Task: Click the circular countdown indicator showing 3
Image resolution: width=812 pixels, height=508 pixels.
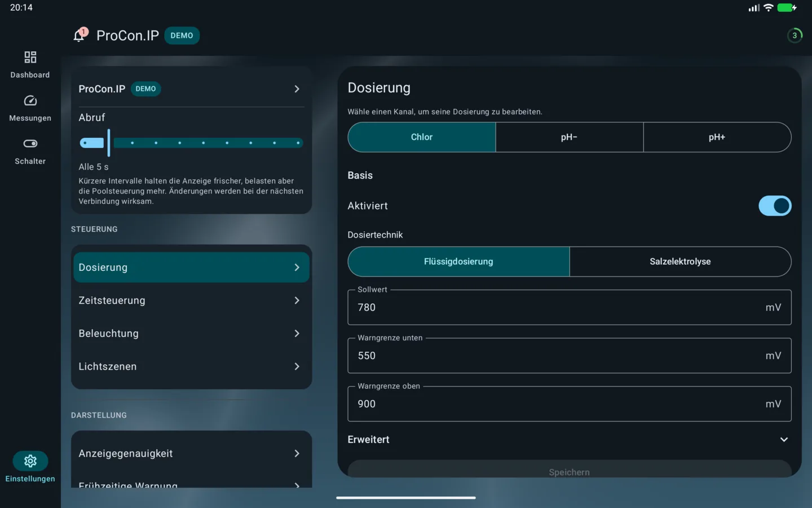Action: coord(795,36)
